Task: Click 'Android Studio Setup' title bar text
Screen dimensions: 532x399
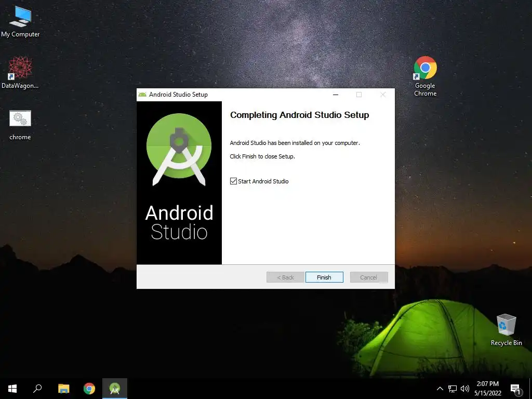Action: [x=179, y=95]
